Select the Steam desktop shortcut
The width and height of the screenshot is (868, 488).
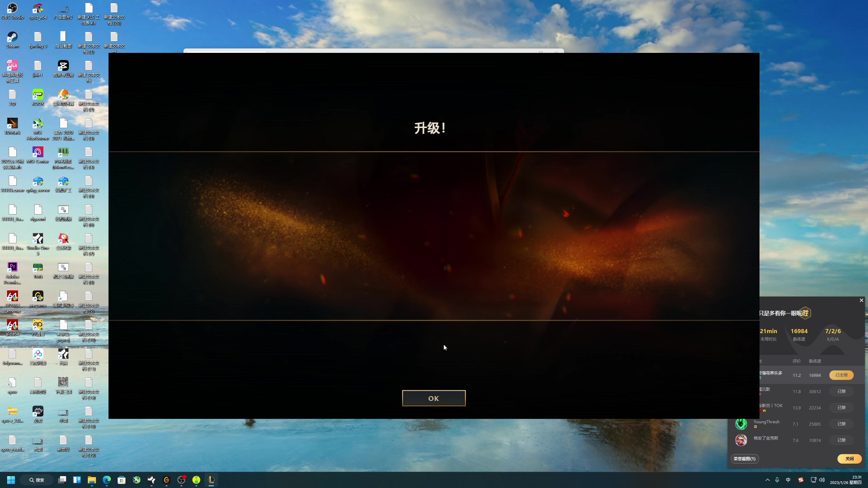click(13, 40)
